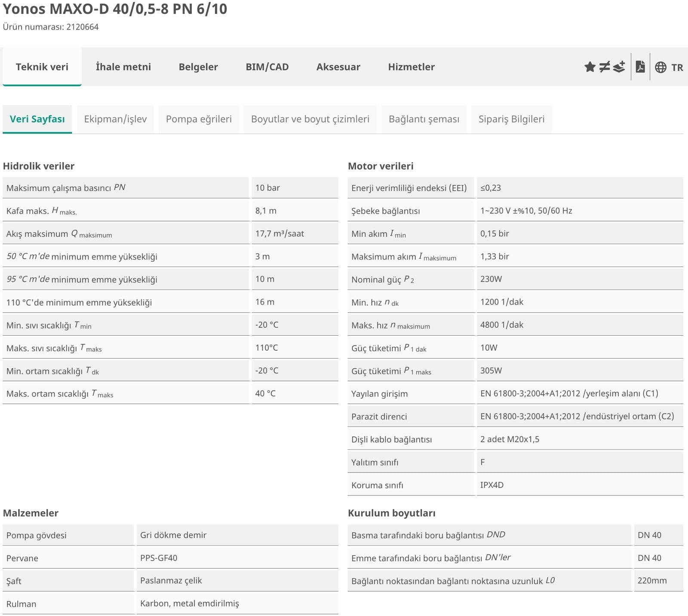Switch to the Bağlantı şeması sub-tab

424,119
